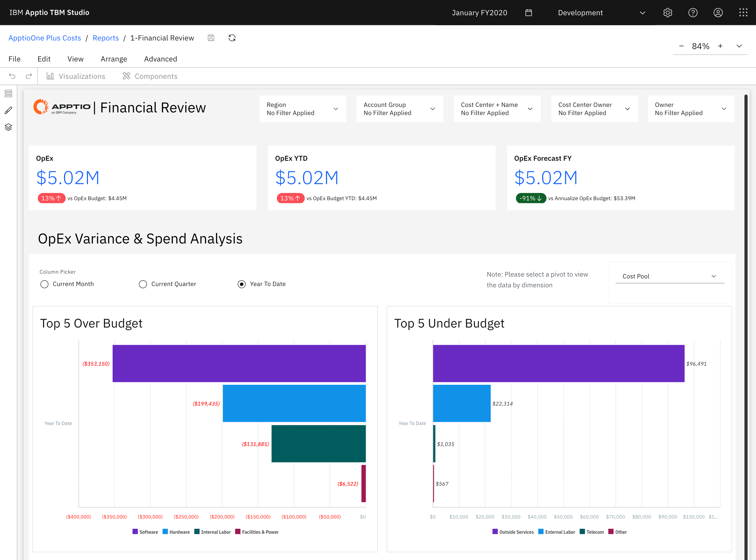Select the Current Month radio button
The height and width of the screenshot is (560, 756).
pos(44,284)
